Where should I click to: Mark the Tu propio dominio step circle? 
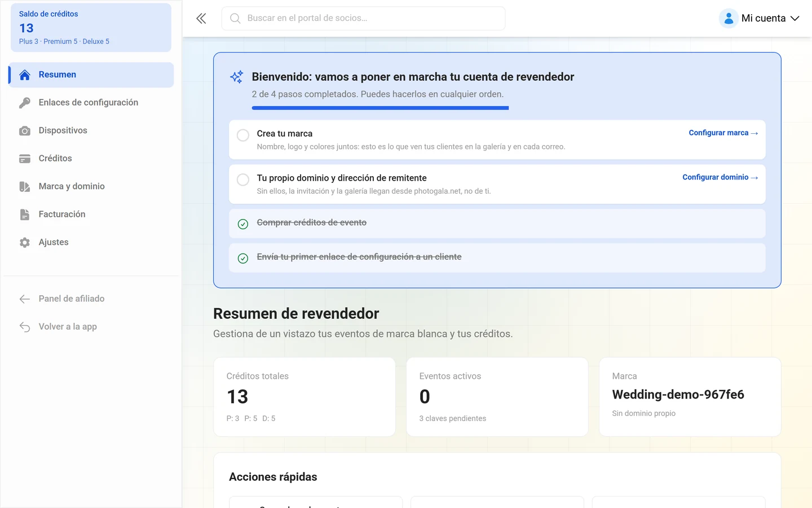[x=243, y=179]
